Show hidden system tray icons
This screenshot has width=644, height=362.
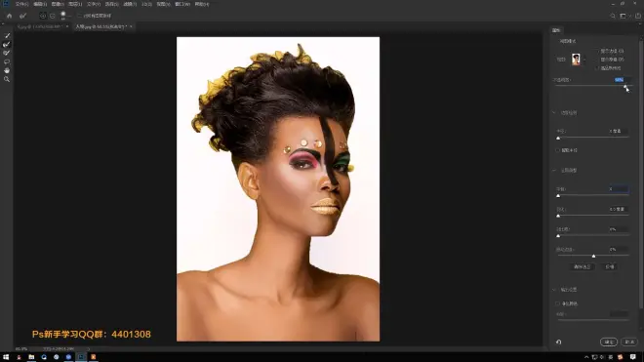click(x=586, y=357)
